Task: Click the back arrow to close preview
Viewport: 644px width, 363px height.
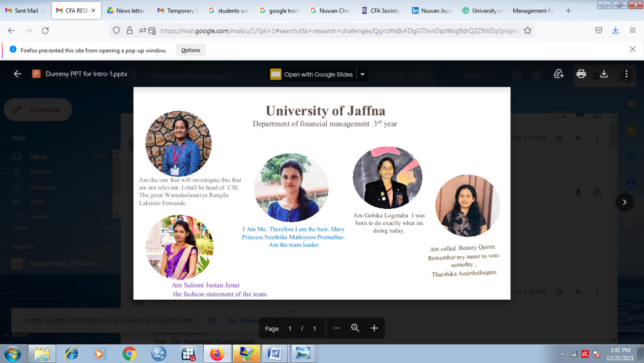Action: pyautogui.click(x=17, y=74)
